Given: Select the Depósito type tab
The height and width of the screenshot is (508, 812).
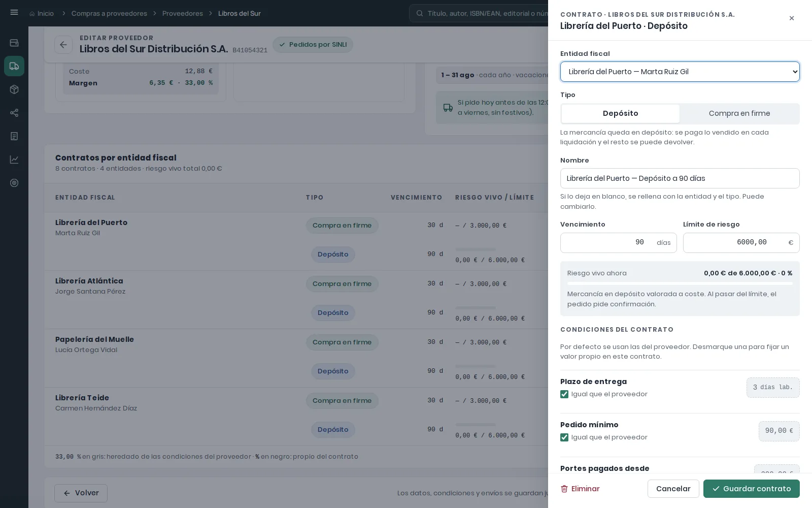Looking at the screenshot, I should [621, 114].
